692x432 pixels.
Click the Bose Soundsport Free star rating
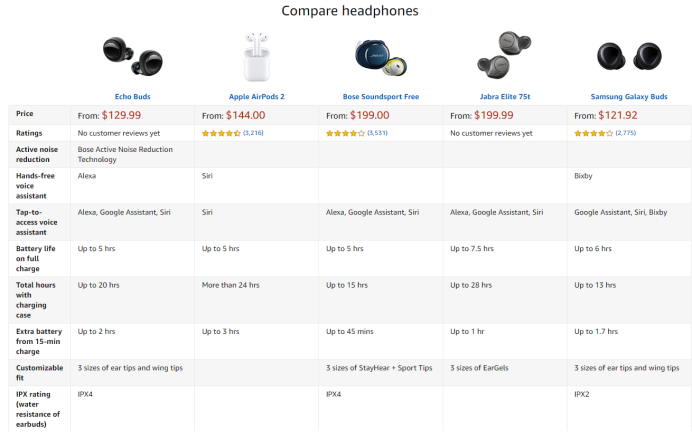pyautogui.click(x=345, y=133)
